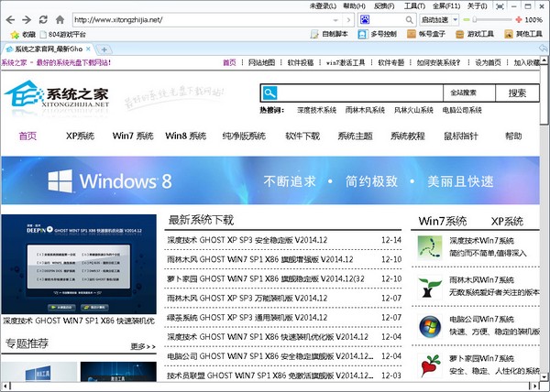The width and height of the screenshot is (550, 392).
Task: Click the red plus speed icon
Action: (519, 20)
